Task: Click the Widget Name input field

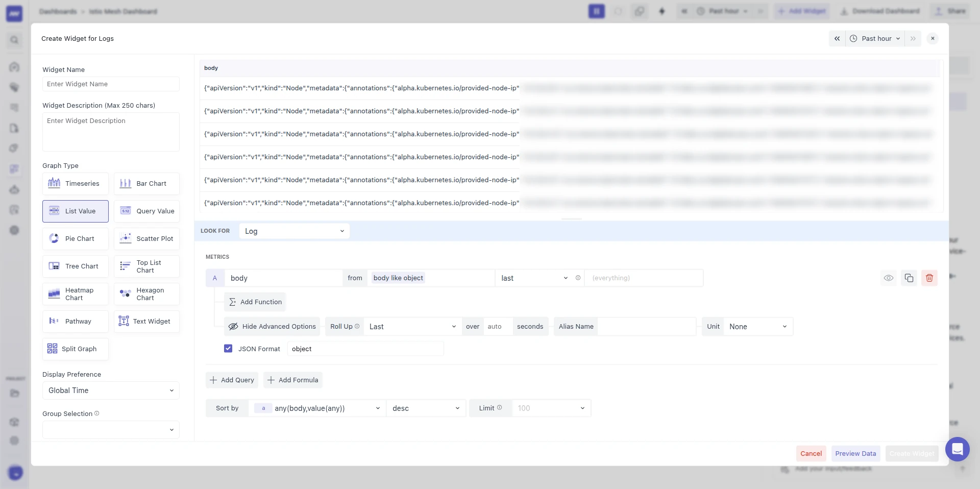Action: (111, 84)
